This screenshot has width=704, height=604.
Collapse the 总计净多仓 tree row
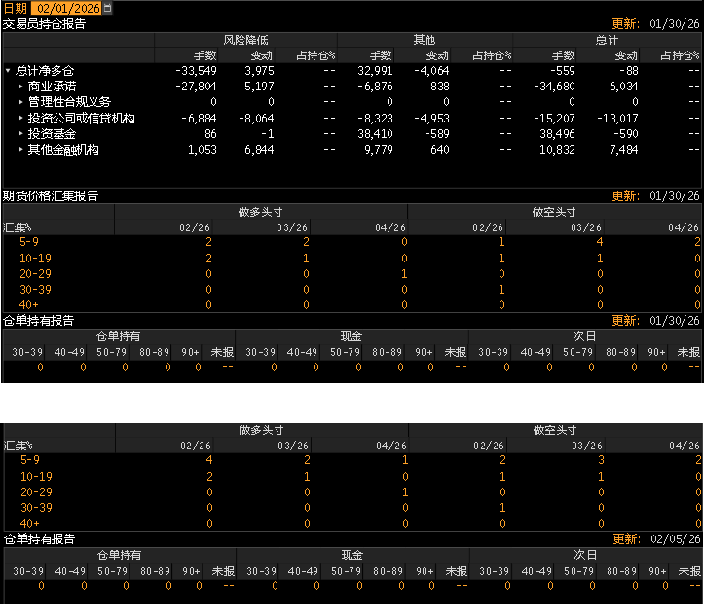(x=9, y=71)
